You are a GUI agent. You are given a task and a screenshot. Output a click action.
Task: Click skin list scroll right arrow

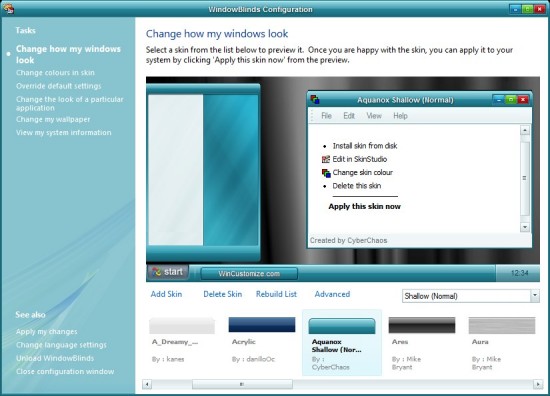538,384
